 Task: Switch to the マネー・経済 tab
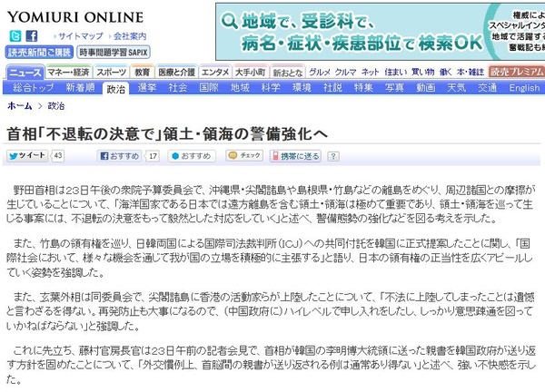click(68, 73)
